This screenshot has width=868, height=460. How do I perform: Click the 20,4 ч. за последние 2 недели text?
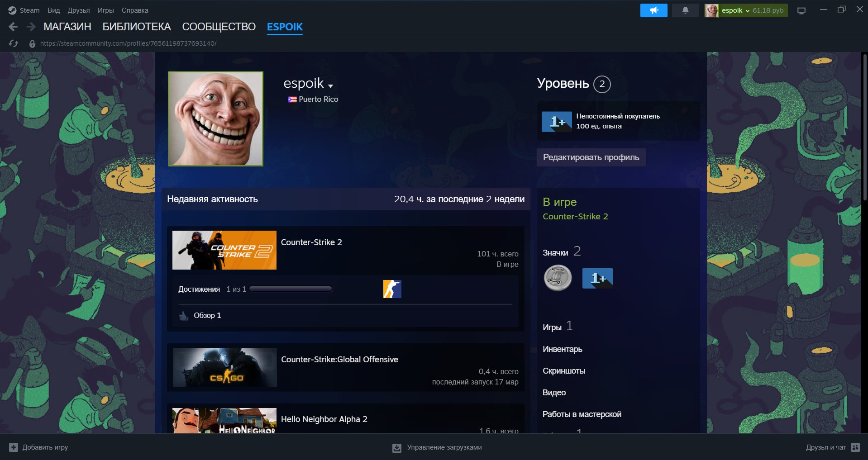(459, 199)
